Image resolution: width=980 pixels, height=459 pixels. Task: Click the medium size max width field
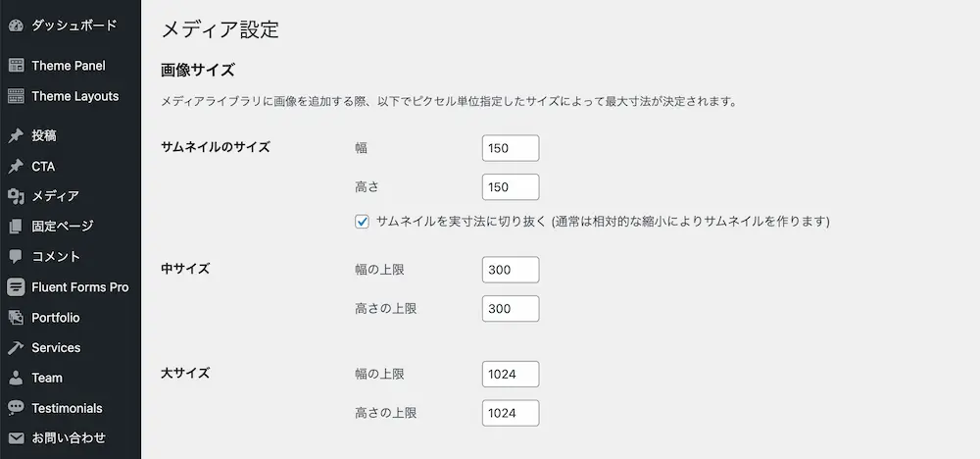pos(511,270)
